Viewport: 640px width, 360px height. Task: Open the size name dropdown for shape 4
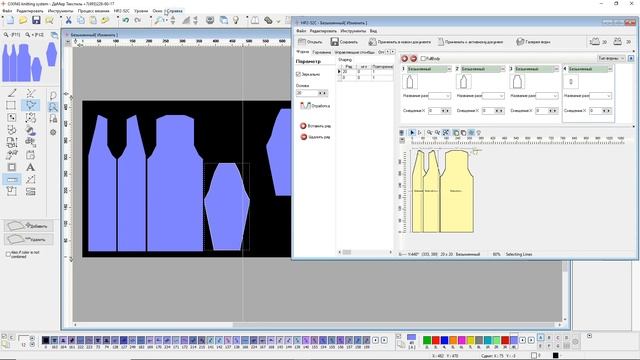[600, 96]
